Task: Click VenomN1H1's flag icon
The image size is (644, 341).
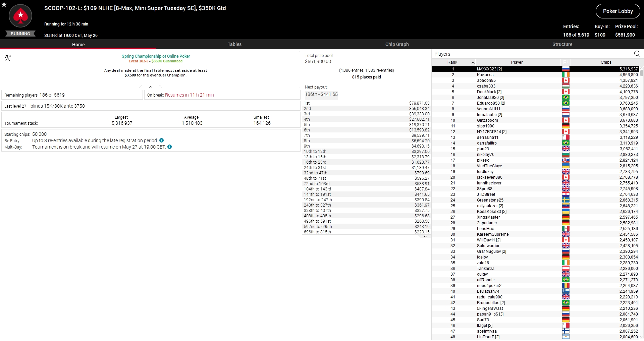Action: click(x=566, y=109)
